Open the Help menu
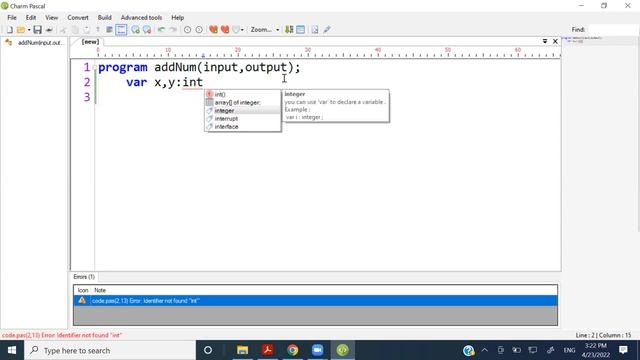The height and width of the screenshot is (360, 640). (178, 18)
